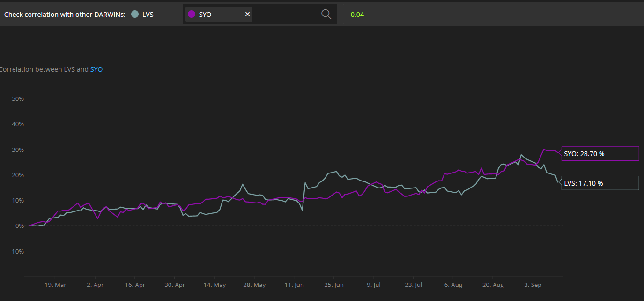Click the gray LVS color dot

click(x=135, y=14)
